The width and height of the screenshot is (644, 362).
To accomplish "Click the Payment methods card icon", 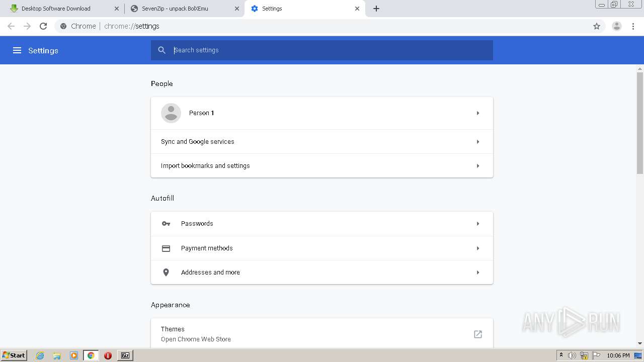I will pyautogui.click(x=166, y=248).
